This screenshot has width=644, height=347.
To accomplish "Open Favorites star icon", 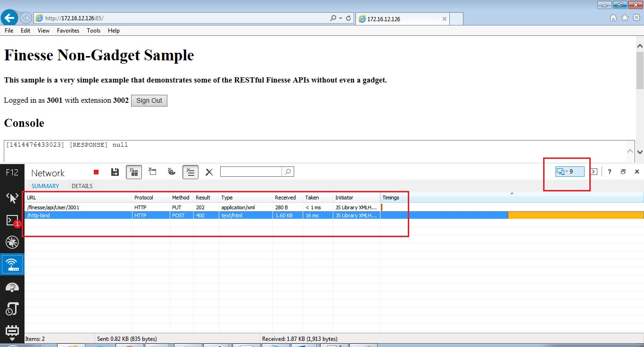I will (x=625, y=18).
